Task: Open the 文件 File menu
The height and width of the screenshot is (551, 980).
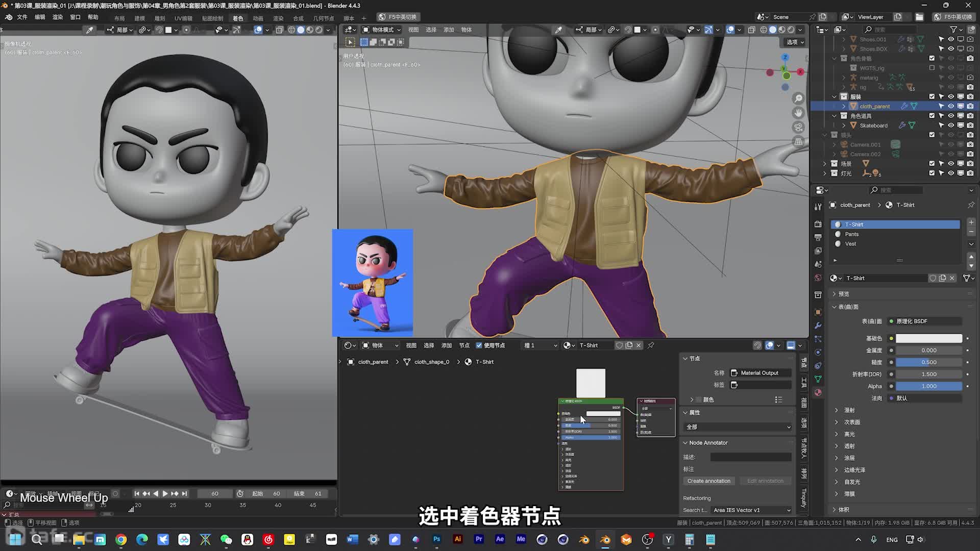Action: tap(22, 17)
